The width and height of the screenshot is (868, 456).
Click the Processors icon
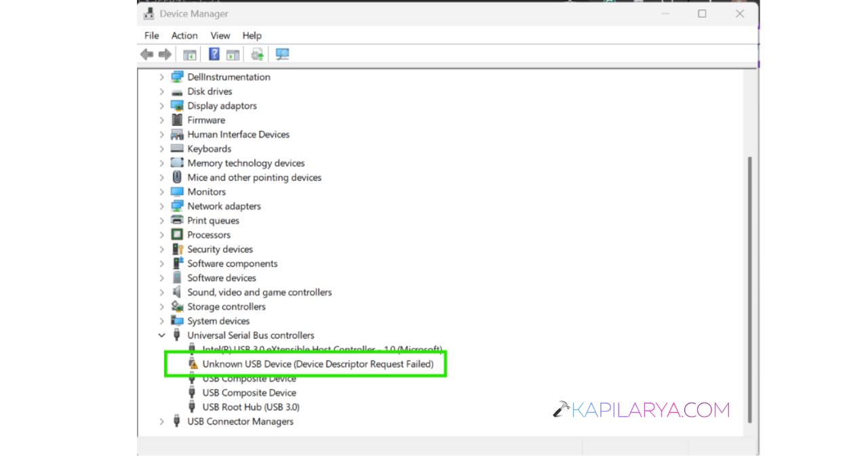pos(177,234)
